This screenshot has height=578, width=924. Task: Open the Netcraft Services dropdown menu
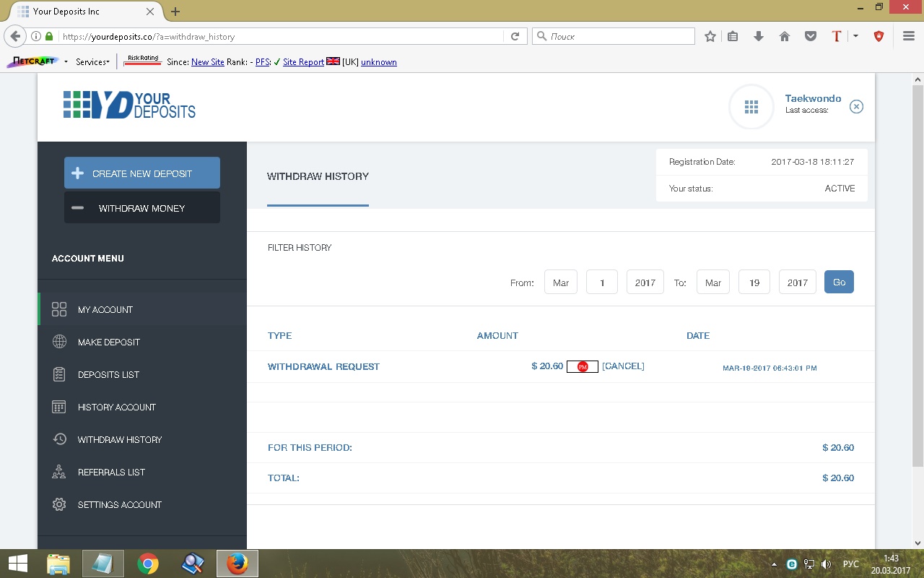click(92, 62)
